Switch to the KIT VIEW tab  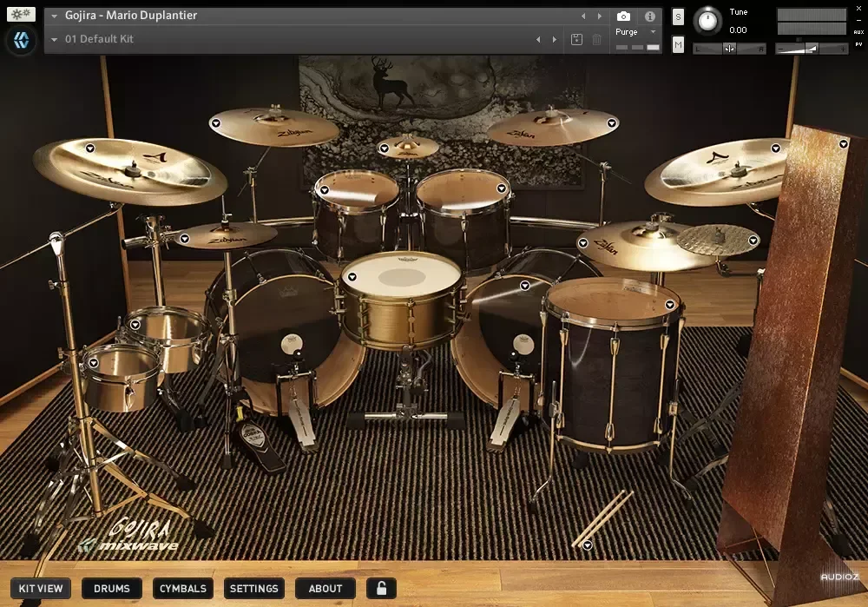[x=41, y=588]
